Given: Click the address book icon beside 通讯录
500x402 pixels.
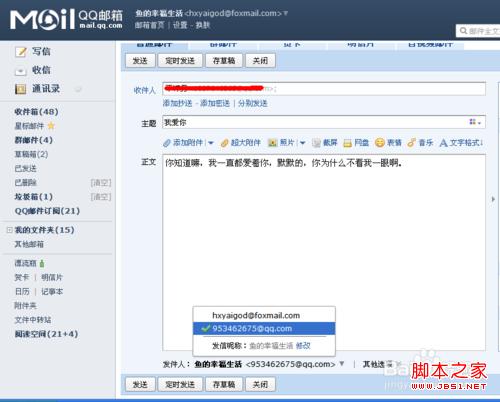Looking at the screenshot, I should 21,89.
